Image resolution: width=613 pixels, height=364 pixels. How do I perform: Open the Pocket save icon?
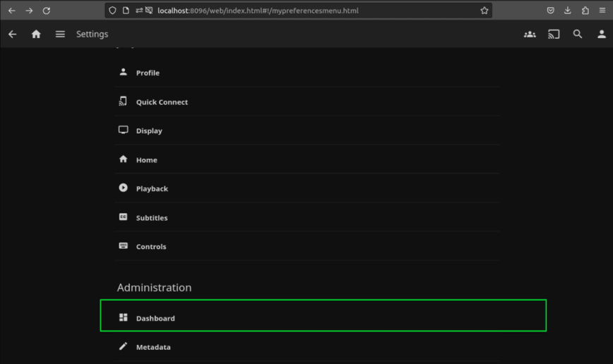[550, 11]
